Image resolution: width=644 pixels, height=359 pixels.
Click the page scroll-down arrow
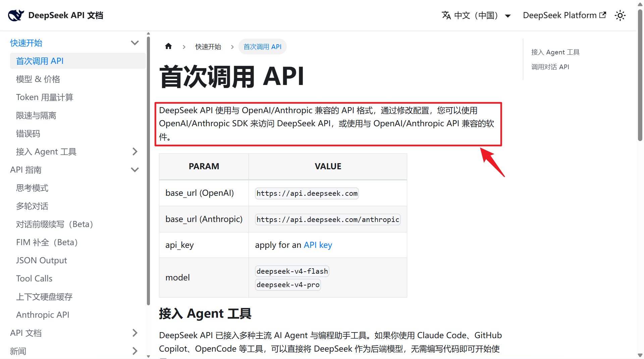pos(640,355)
